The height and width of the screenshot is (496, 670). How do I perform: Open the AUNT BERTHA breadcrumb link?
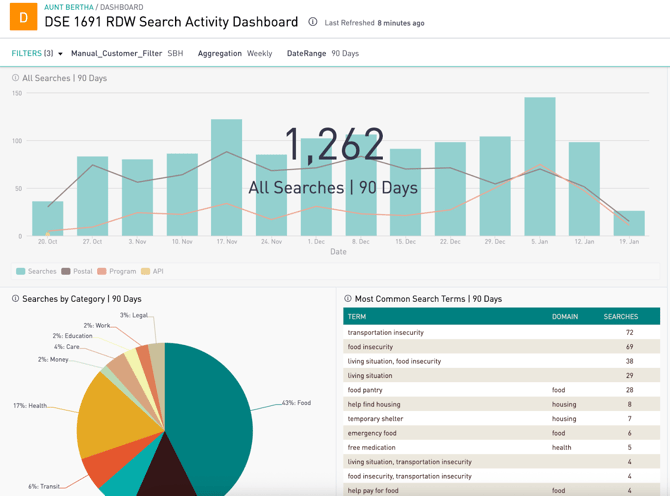(69, 7)
